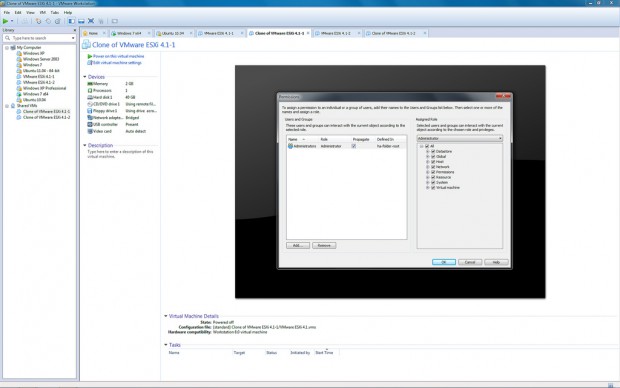Click the Status column header in Tasks
The image size is (620, 388).
(x=271, y=352)
